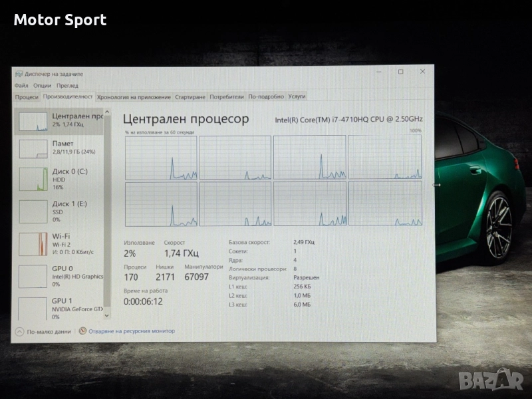Viewport: 532px width, 399px height.
Task: Switch to the Процеси tab
Action: point(27,97)
